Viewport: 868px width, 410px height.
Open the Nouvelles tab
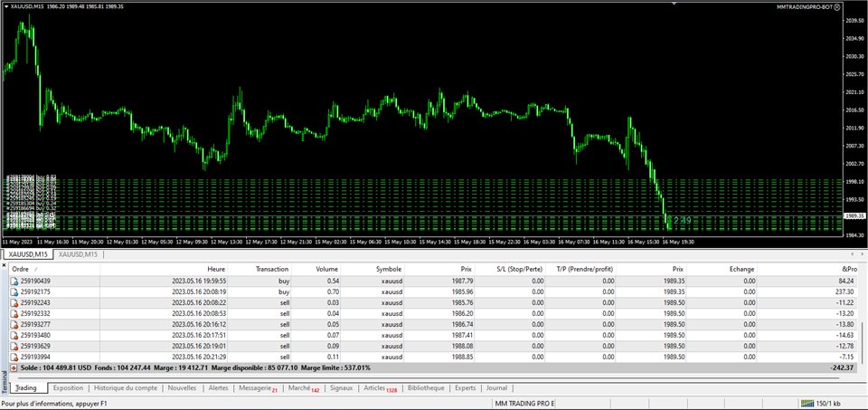pos(182,388)
